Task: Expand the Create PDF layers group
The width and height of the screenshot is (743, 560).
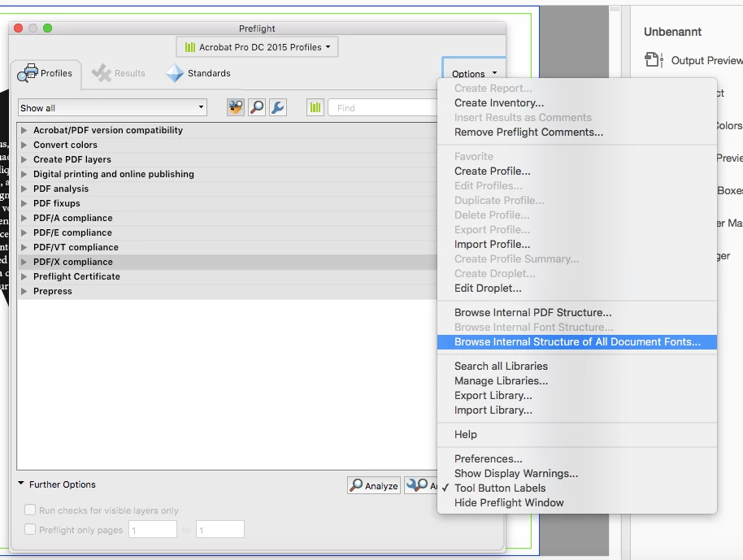Action: point(24,159)
